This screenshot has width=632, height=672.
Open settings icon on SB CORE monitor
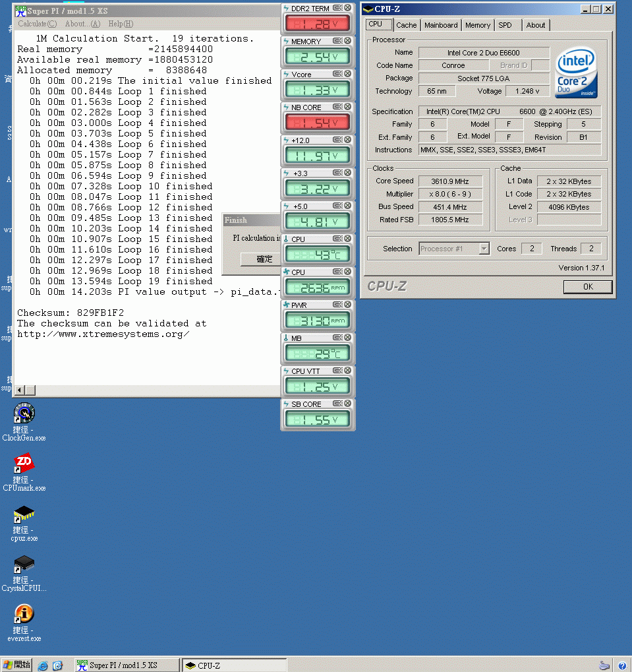(x=337, y=404)
